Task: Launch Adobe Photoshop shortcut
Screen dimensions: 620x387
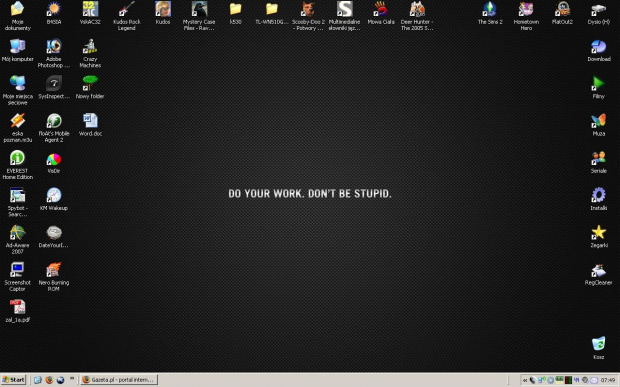Action: [54, 53]
